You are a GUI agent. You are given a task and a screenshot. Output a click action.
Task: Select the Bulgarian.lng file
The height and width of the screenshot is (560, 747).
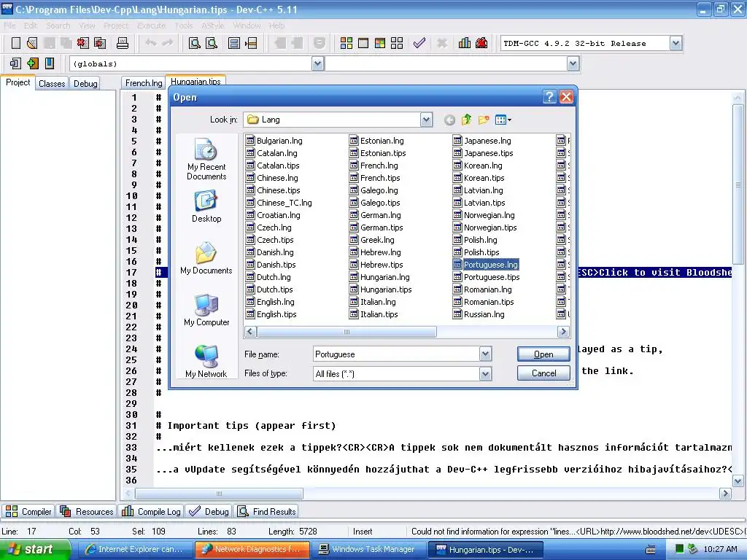pos(274,141)
